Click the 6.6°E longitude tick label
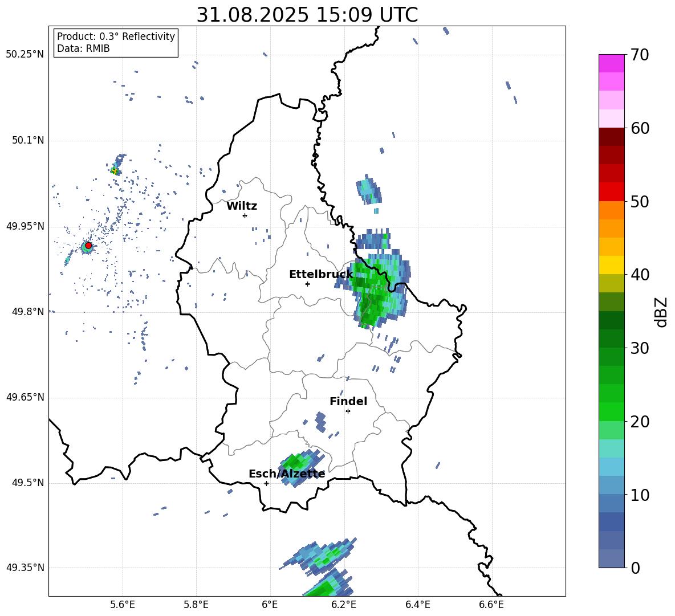Image resolution: width=675 pixels, height=616 pixels. (491, 605)
